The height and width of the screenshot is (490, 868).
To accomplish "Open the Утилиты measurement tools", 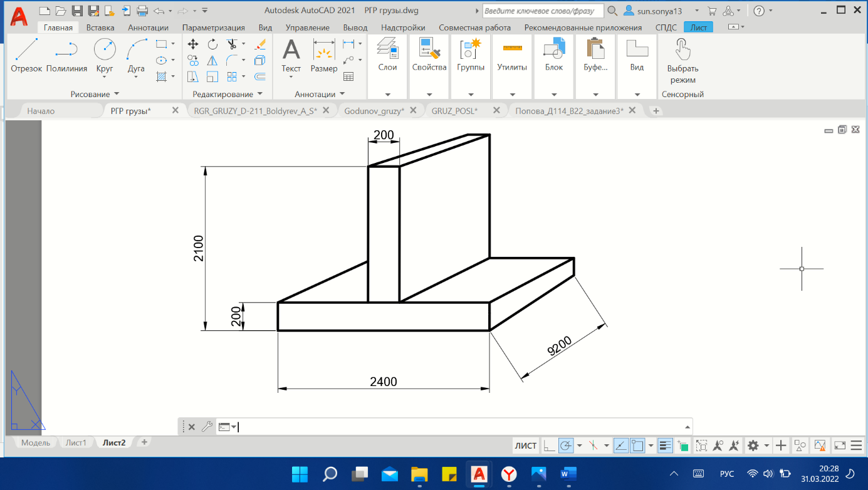I will tap(512, 55).
